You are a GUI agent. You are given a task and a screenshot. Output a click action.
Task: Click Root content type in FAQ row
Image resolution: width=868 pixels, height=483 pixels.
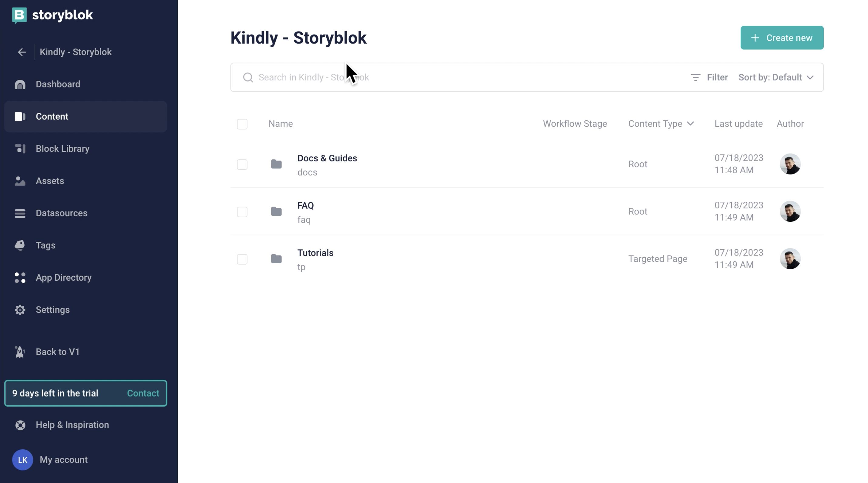coord(638,211)
